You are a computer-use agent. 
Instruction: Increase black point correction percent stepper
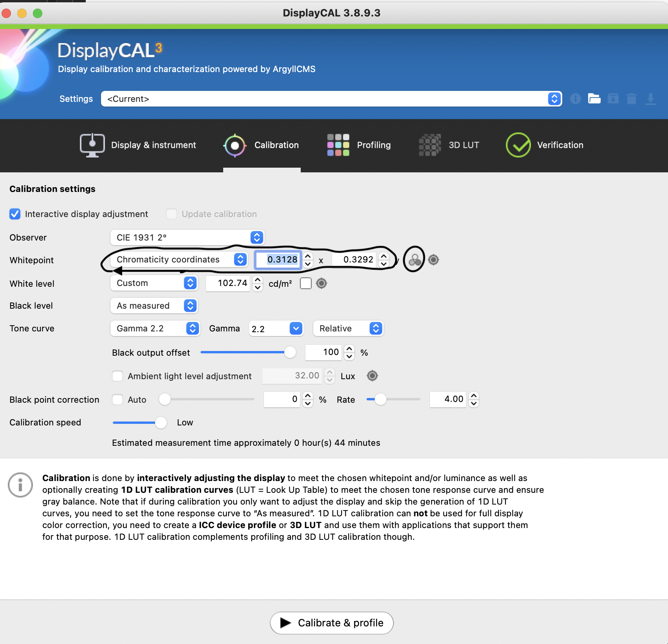(x=308, y=396)
